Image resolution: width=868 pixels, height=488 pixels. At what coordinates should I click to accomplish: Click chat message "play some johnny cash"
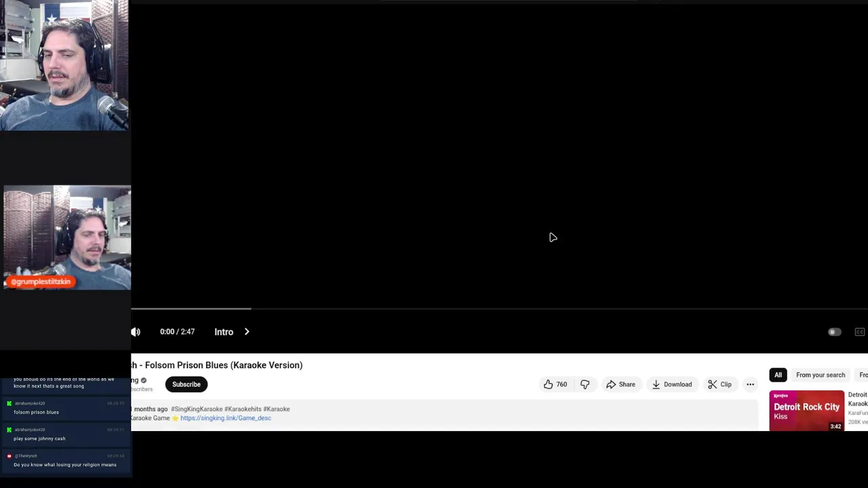(39, 439)
